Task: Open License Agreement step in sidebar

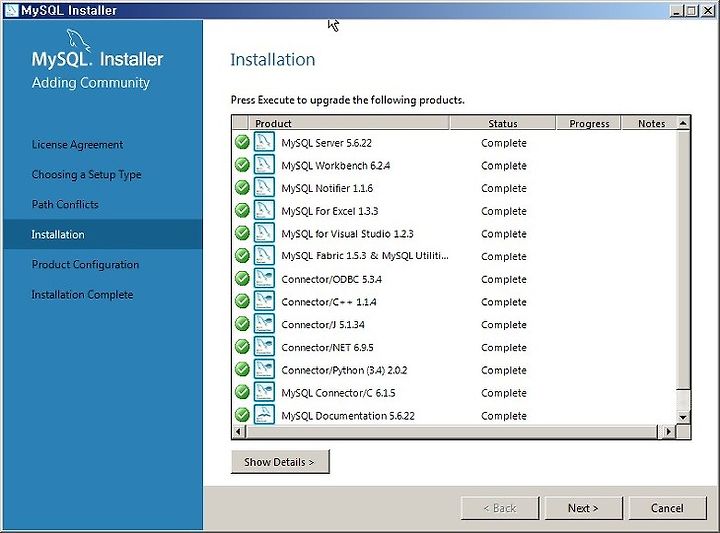Action: pyautogui.click(x=77, y=145)
